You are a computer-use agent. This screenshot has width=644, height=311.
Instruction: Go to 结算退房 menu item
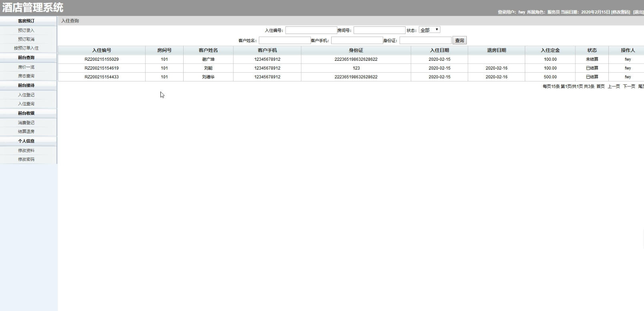tap(26, 132)
